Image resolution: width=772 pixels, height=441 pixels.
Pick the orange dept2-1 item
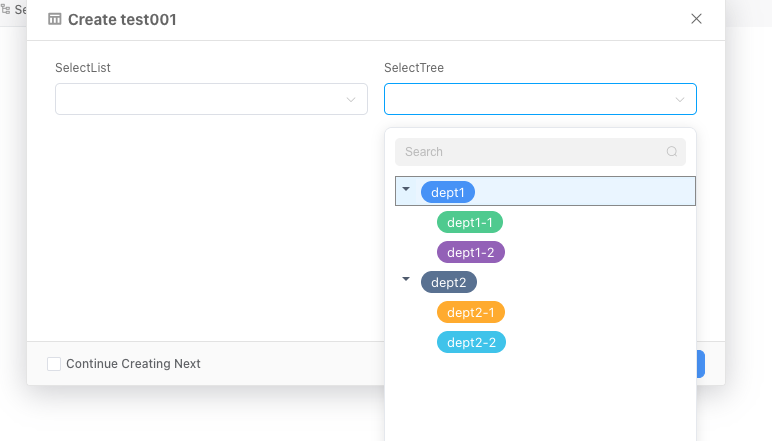[x=470, y=312]
